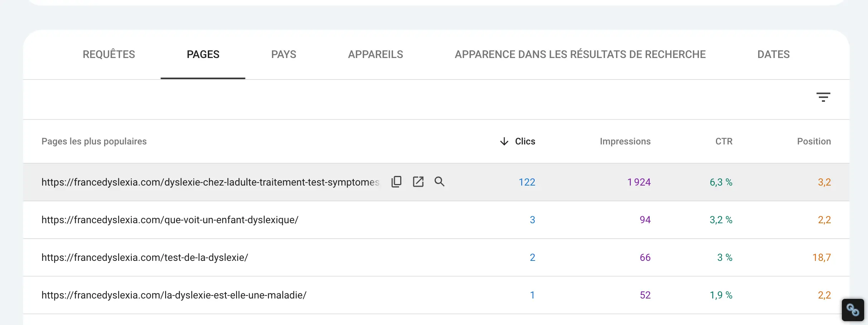Select the la-dyslexie-est-elle-une-maladie page row
Viewport: 868px width, 325px height.
174,295
